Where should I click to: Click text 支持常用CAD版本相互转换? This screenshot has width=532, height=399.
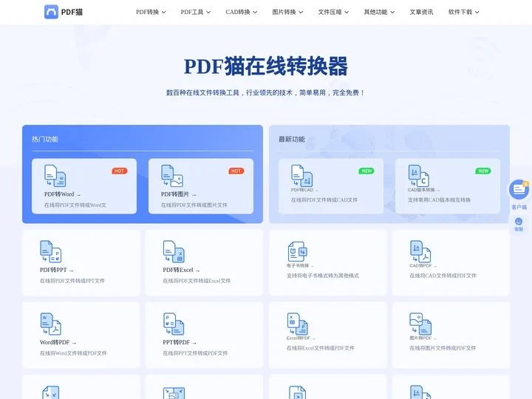(439, 199)
